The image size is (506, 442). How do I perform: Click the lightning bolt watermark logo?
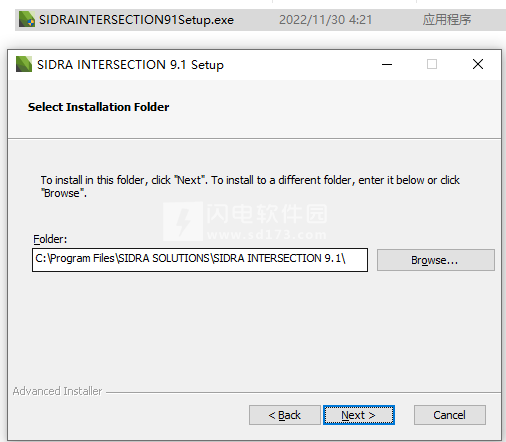coord(183,221)
